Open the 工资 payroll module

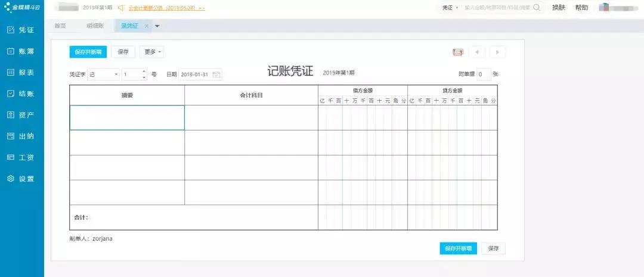pyautogui.click(x=21, y=157)
